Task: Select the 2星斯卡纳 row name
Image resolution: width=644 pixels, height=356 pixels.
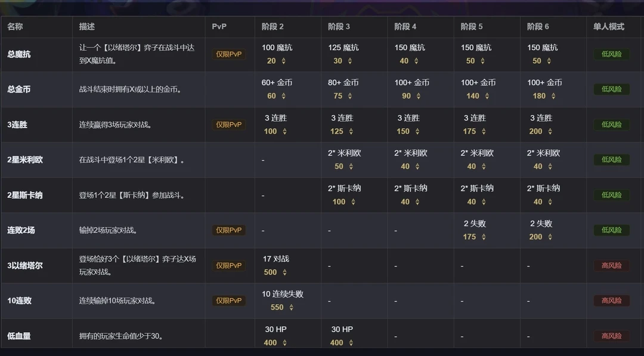Action: [24, 195]
